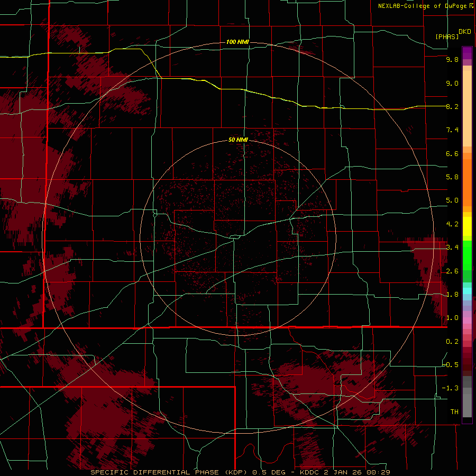Click the 9.8 legend value
Screen dimensions: 476x476
[452, 59]
